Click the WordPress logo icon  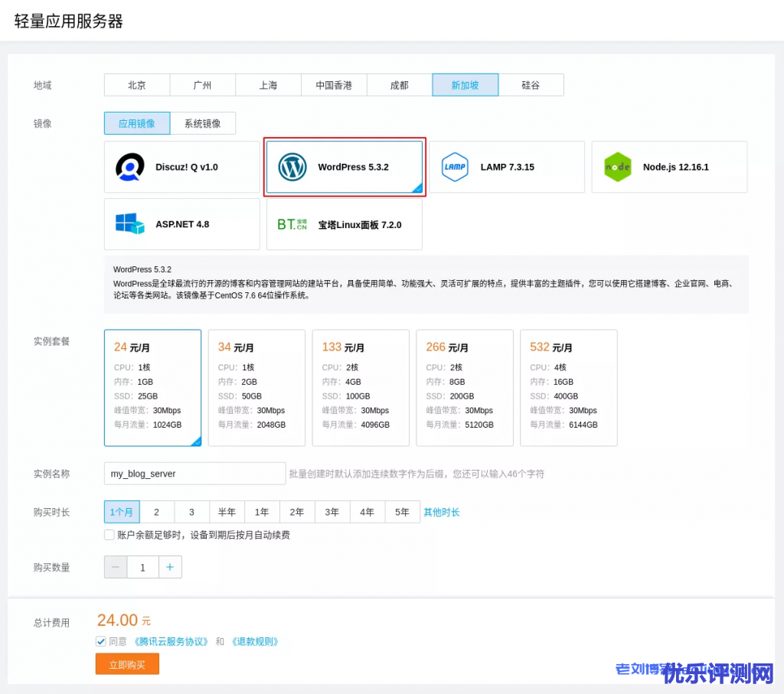pyautogui.click(x=292, y=167)
